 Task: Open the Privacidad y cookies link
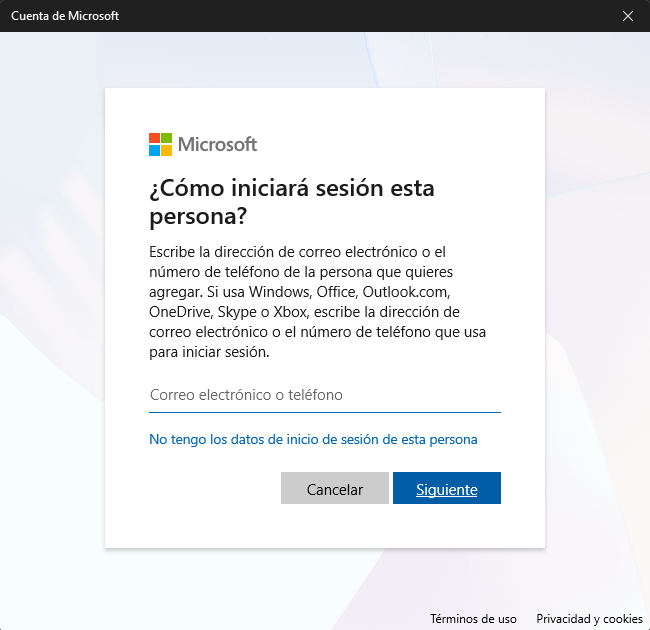coord(589,619)
